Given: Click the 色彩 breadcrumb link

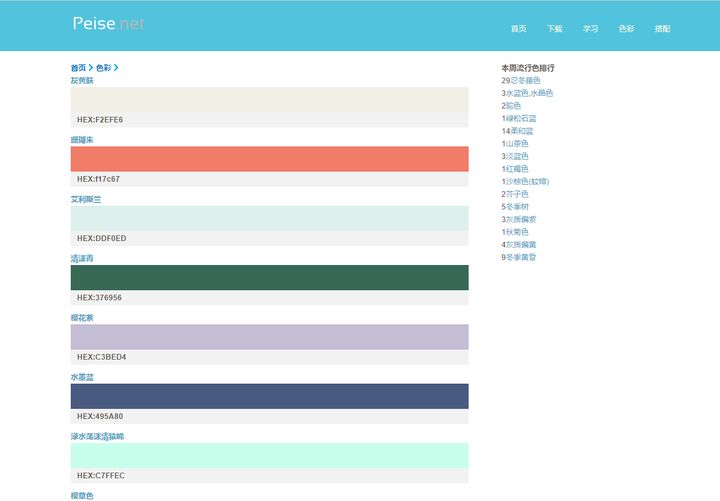Looking at the screenshot, I should coord(103,68).
